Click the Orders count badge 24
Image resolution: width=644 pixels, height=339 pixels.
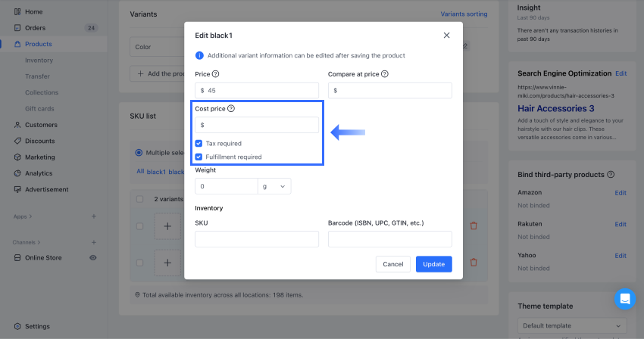pyautogui.click(x=91, y=28)
